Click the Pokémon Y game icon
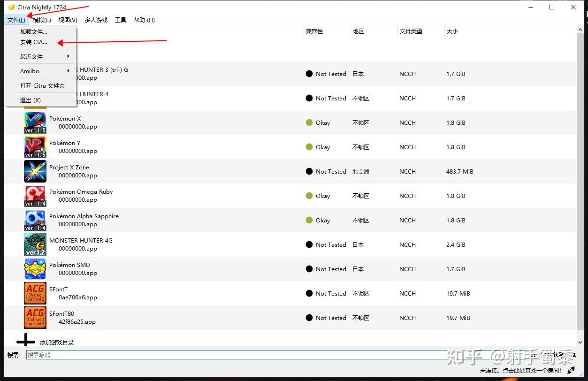Viewport: 588px width, 381px height. pos(35,147)
